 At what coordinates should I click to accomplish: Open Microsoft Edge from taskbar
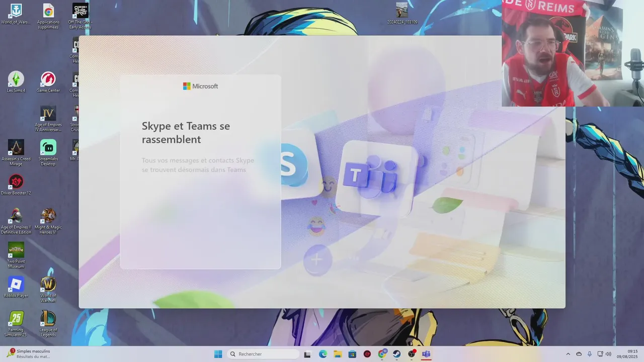tap(323, 354)
